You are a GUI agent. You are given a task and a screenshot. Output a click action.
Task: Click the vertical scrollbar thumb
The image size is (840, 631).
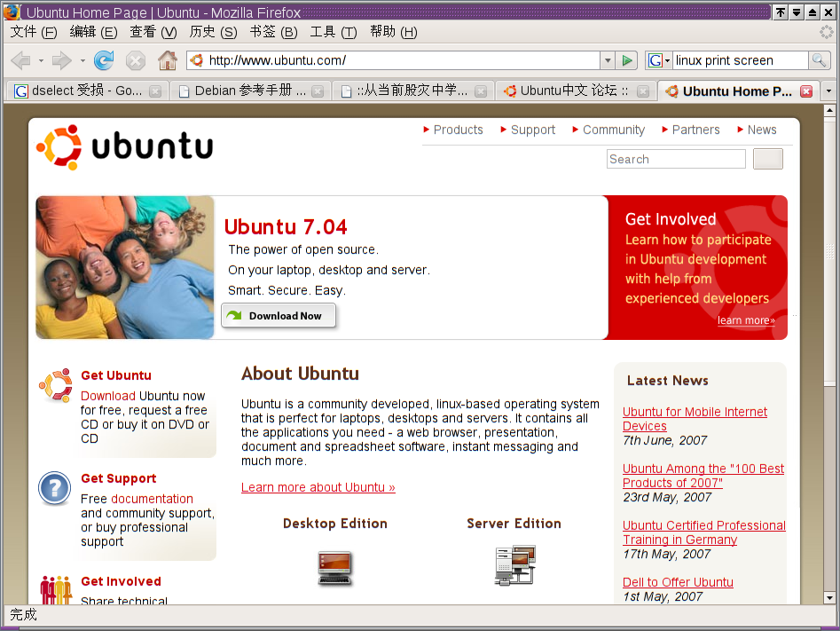pyautogui.click(x=829, y=251)
